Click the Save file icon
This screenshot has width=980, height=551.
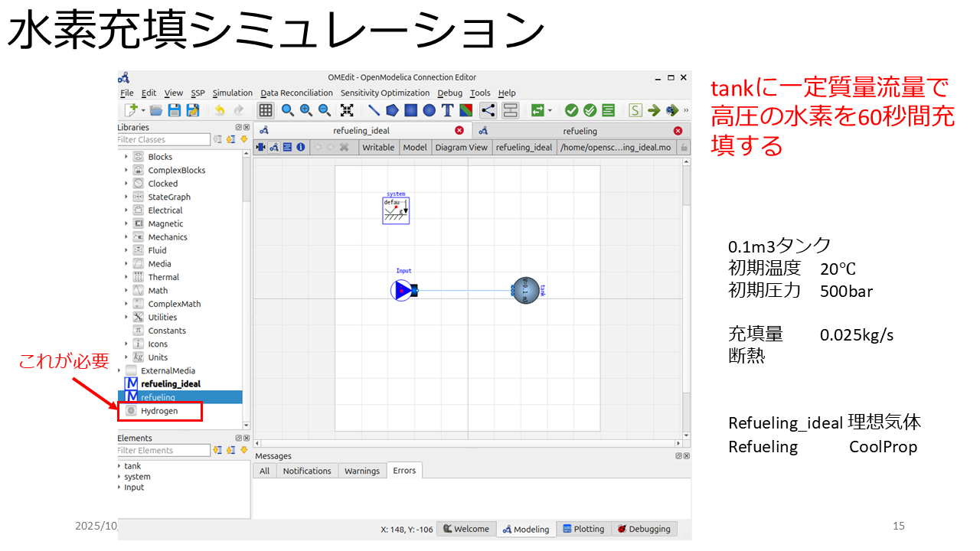tap(175, 110)
